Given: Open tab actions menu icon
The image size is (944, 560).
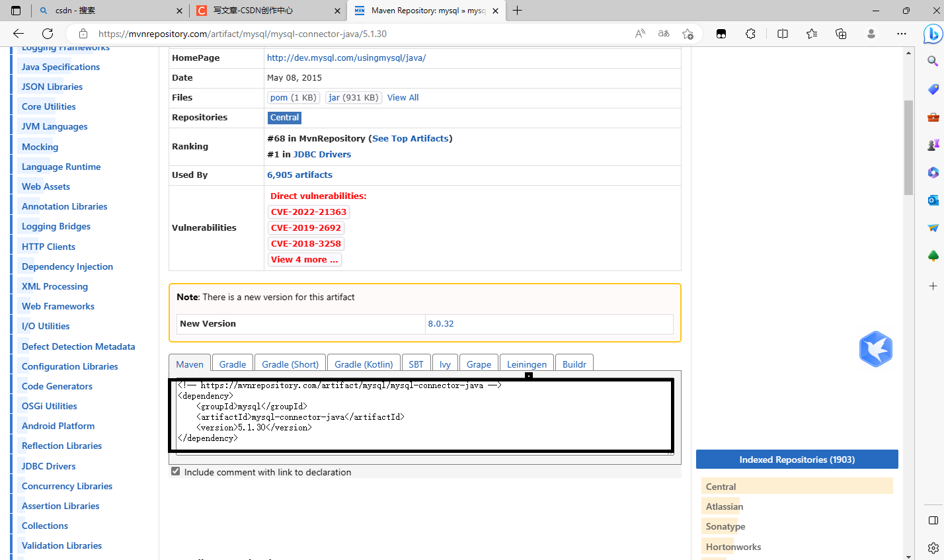Looking at the screenshot, I should (x=16, y=11).
